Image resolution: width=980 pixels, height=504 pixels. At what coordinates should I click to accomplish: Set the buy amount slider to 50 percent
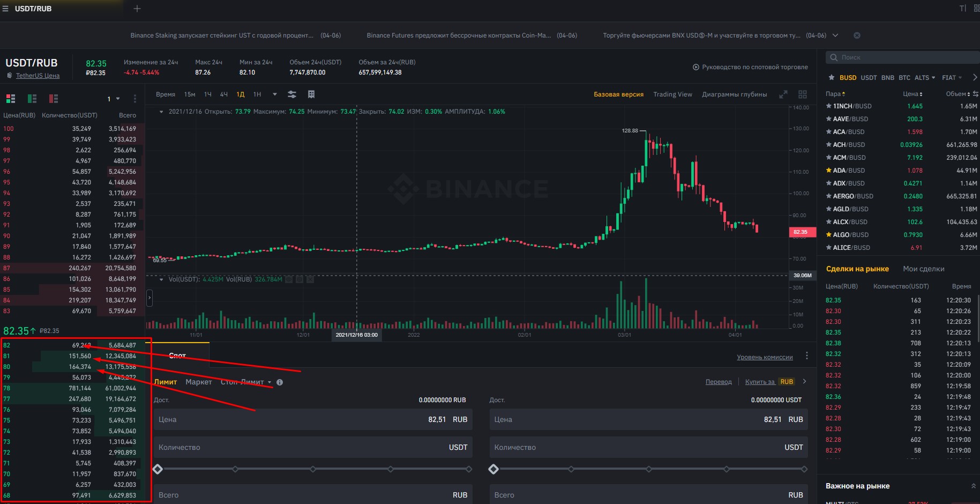pyautogui.click(x=313, y=469)
